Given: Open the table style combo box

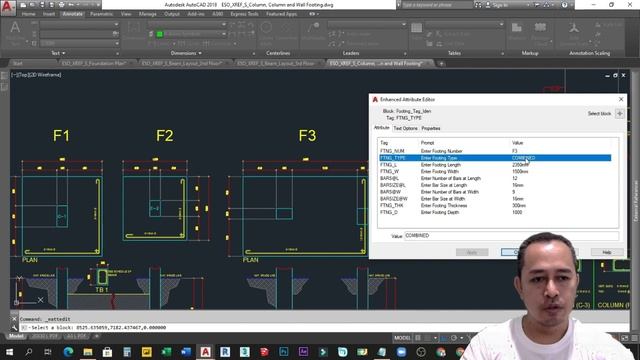Looking at the screenshot, I should (x=465, y=24).
